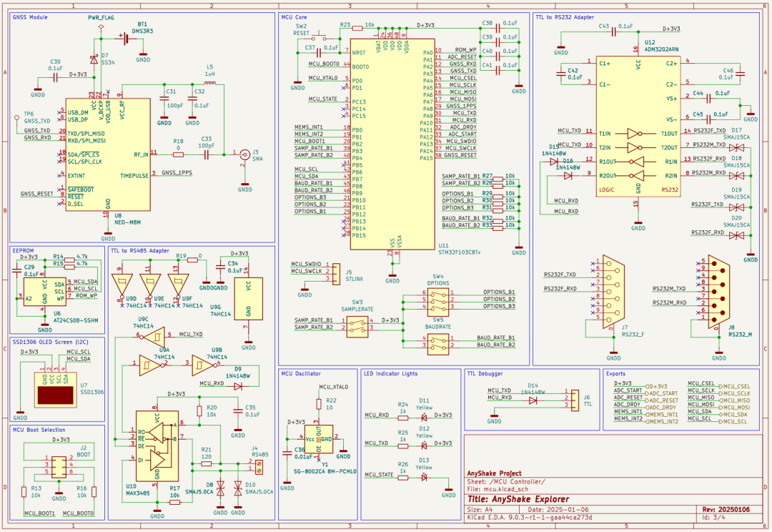Click the "EEPROM" section title
The image size is (772, 532).
pyautogui.click(x=23, y=251)
